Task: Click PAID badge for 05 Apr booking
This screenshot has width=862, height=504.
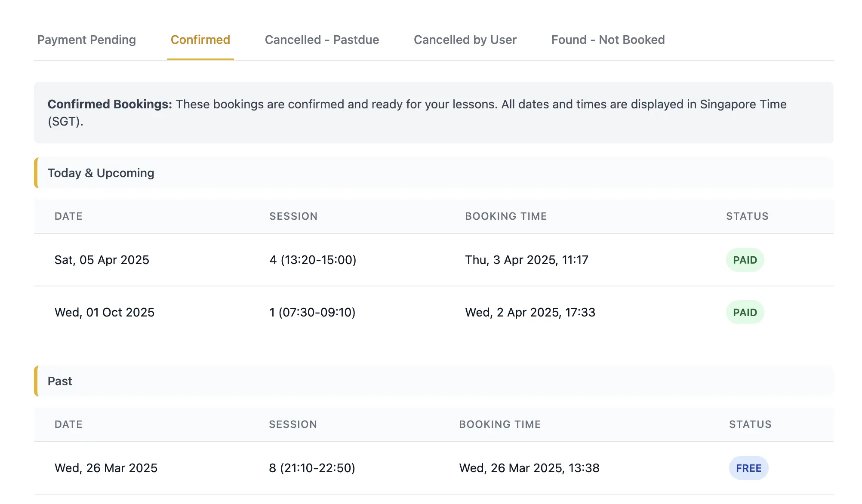Action: coord(745,260)
